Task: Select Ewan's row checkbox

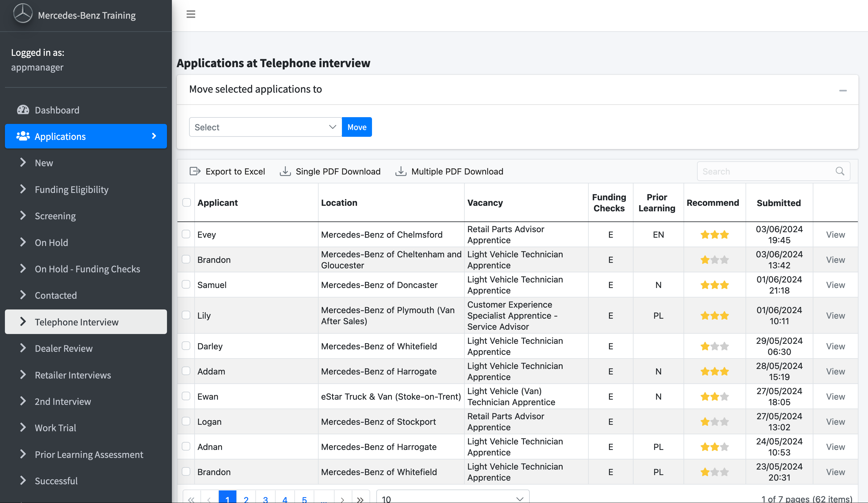Action: 186,396
